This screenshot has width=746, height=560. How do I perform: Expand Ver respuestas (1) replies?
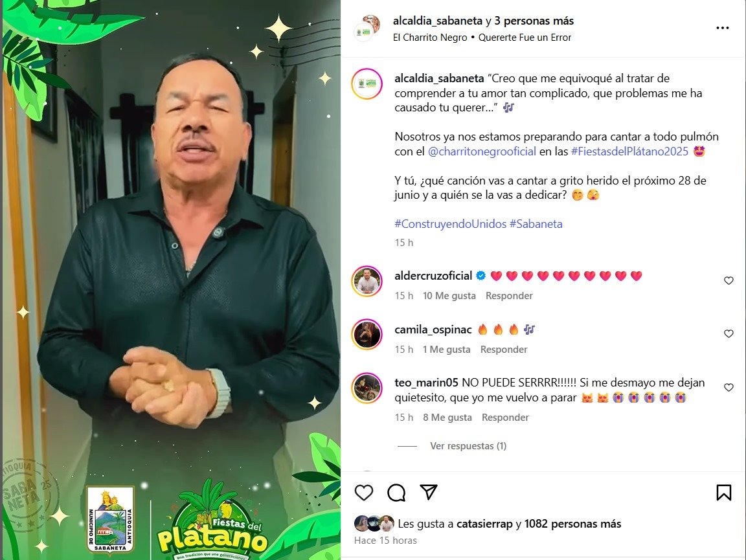pyautogui.click(x=468, y=446)
